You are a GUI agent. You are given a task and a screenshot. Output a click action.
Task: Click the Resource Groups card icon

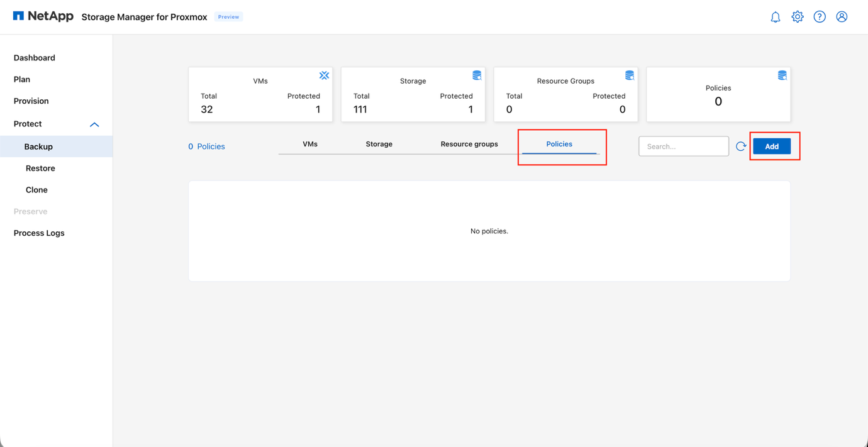coord(630,75)
